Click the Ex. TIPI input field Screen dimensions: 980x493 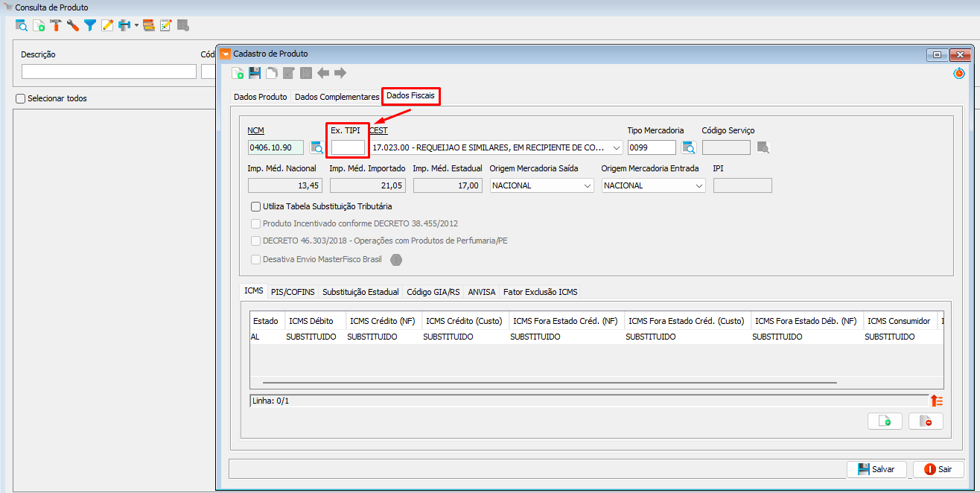coord(348,147)
